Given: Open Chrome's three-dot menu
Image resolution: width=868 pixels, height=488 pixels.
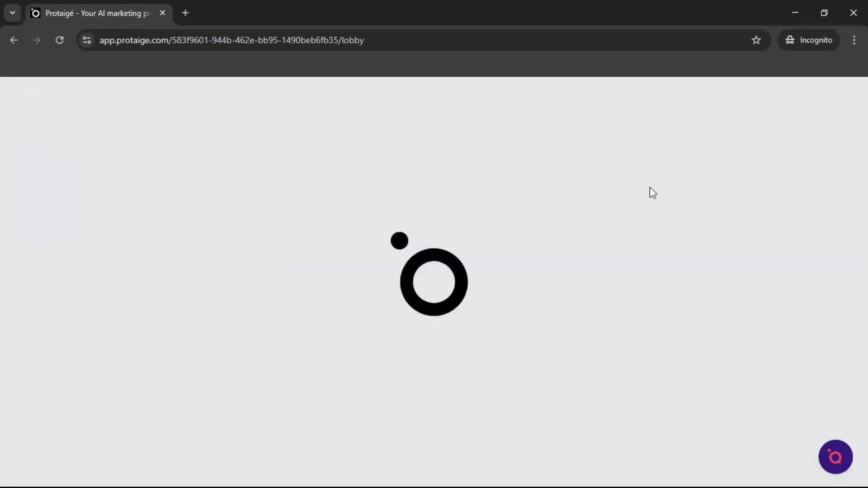Looking at the screenshot, I should coord(854,40).
